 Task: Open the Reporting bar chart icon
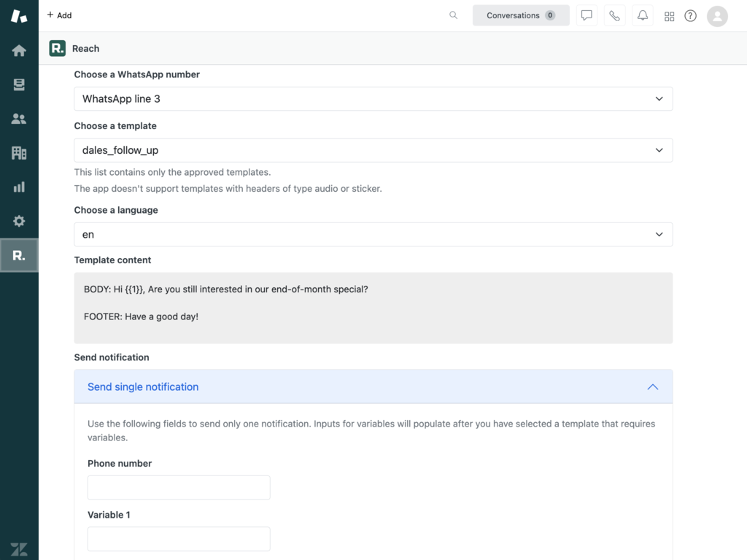click(x=19, y=187)
